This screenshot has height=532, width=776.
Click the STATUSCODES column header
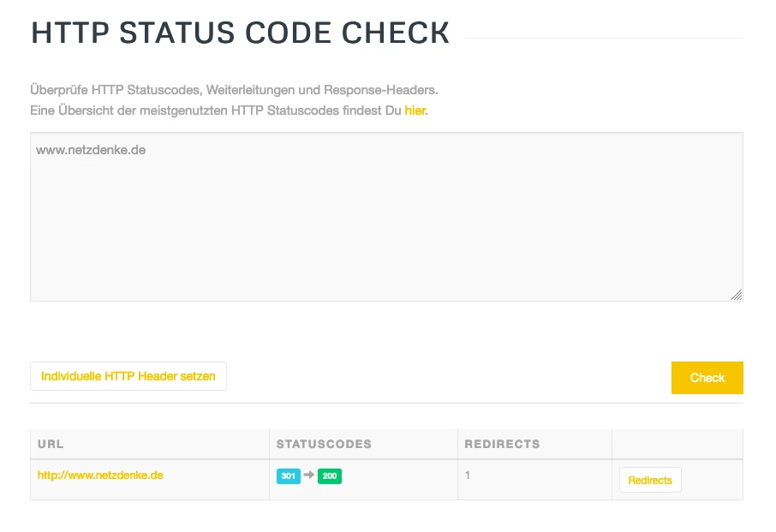point(324,444)
